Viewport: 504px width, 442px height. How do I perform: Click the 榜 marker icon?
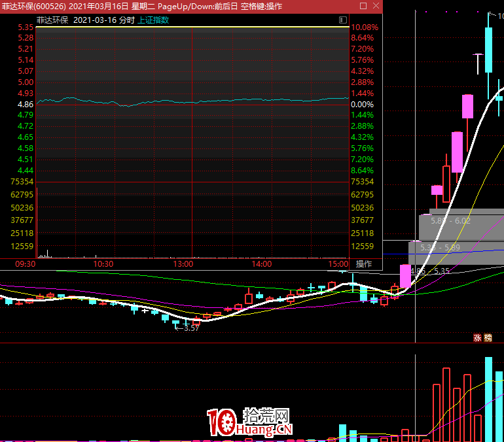tap(488, 338)
